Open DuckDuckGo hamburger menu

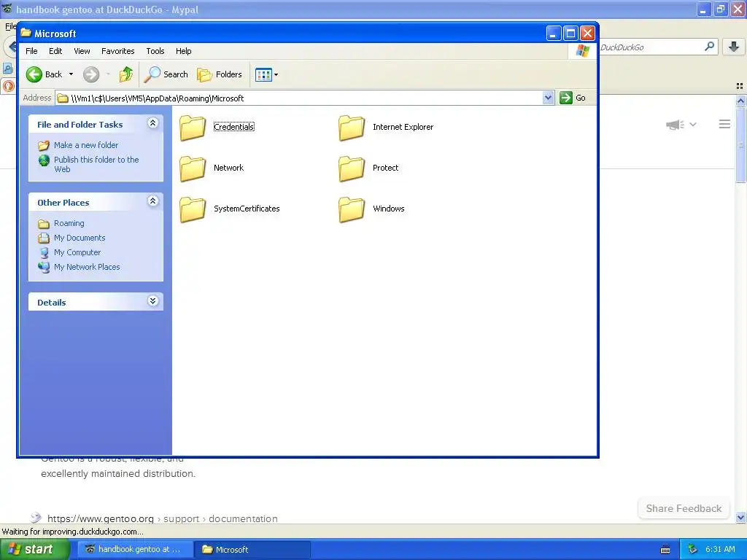724,124
